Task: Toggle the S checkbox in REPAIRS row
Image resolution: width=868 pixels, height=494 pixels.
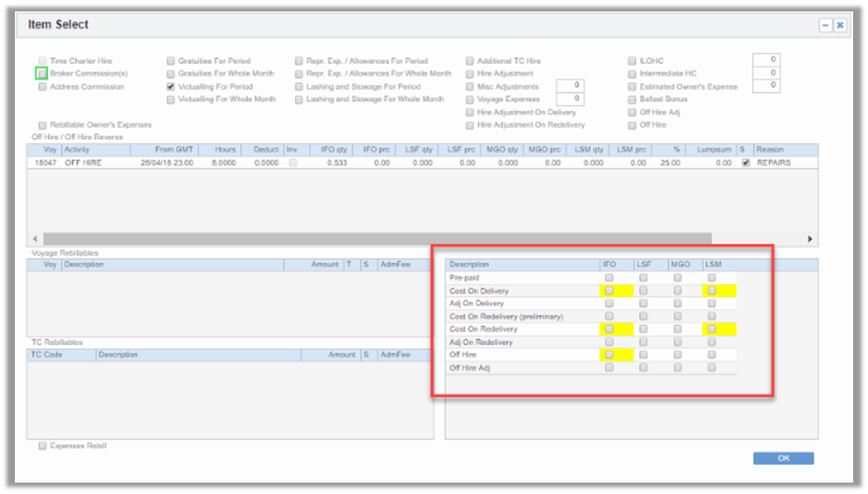Action: (x=745, y=163)
